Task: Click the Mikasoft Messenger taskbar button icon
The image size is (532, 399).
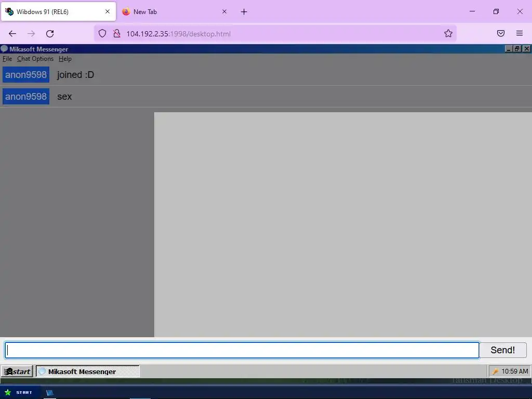Action: (x=42, y=371)
